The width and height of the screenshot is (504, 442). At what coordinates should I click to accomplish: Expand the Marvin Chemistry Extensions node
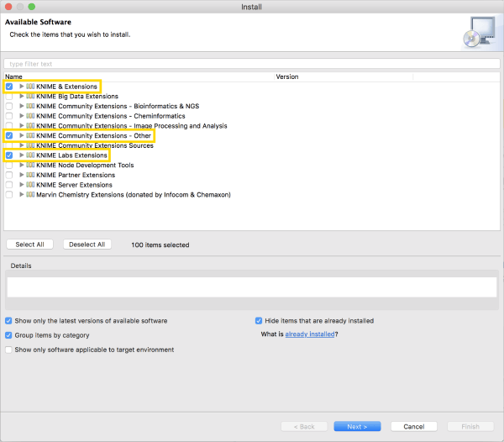coord(22,194)
